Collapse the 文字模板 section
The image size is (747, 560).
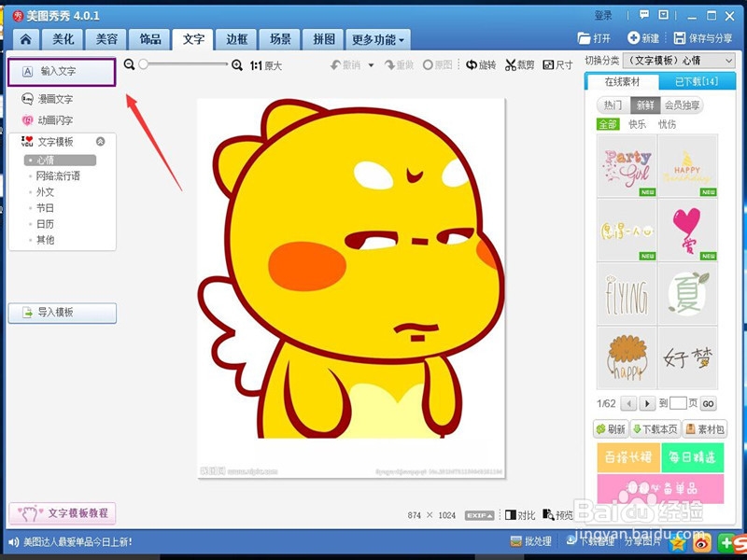(x=100, y=142)
